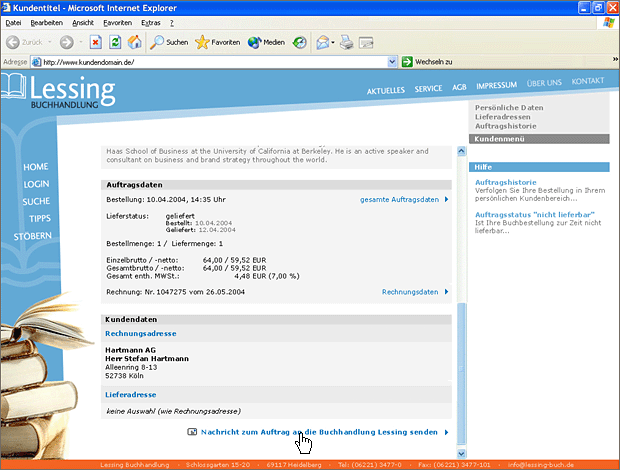Click gesamte Auftragsdaten link
This screenshot has width=620, height=470.
[399, 199]
